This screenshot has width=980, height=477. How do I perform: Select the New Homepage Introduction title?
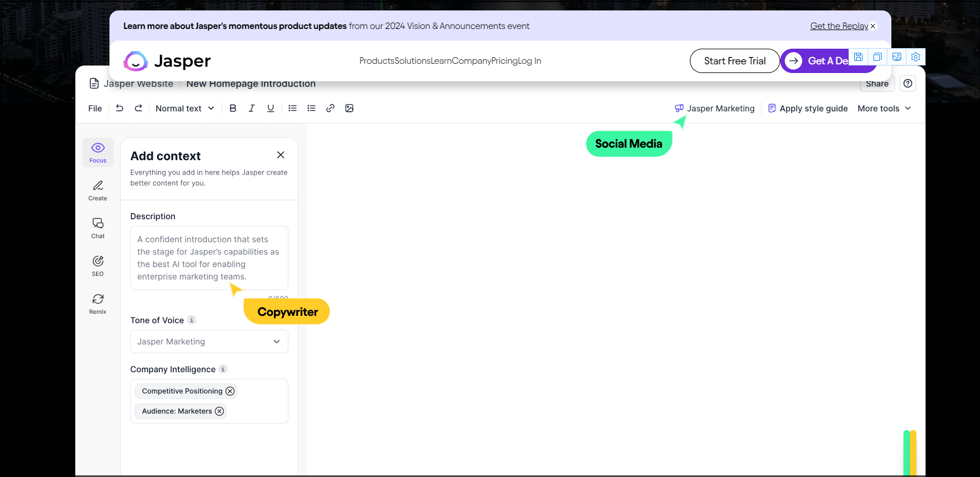coord(251,83)
